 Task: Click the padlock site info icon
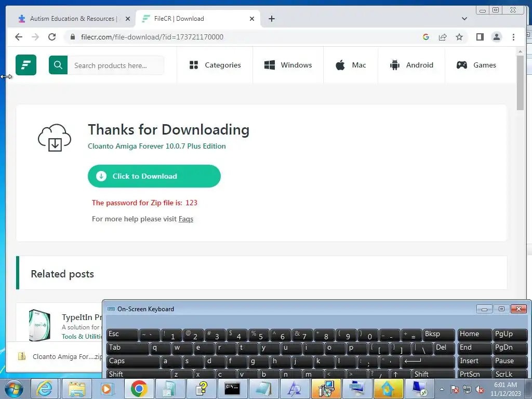73,37
